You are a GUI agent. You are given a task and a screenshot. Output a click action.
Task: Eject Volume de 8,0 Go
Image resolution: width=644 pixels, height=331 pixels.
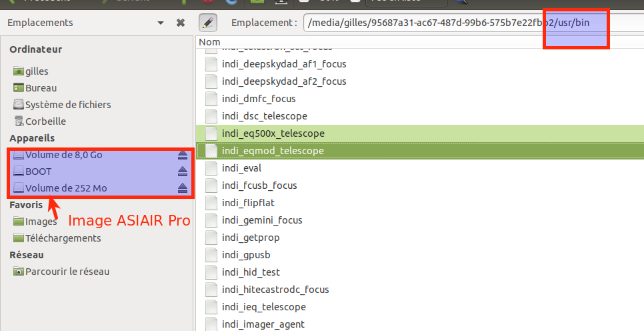183,155
